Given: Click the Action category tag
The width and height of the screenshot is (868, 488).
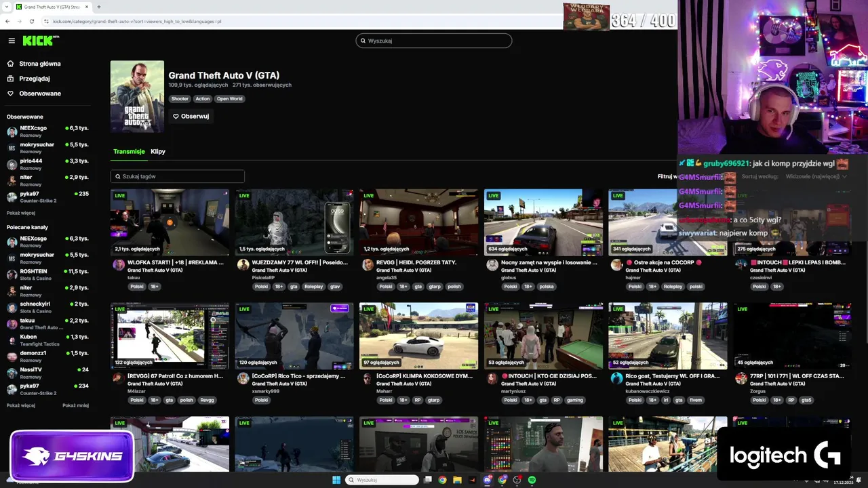Looking at the screenshot, I should pyautogui.click(x=203, y=99).
